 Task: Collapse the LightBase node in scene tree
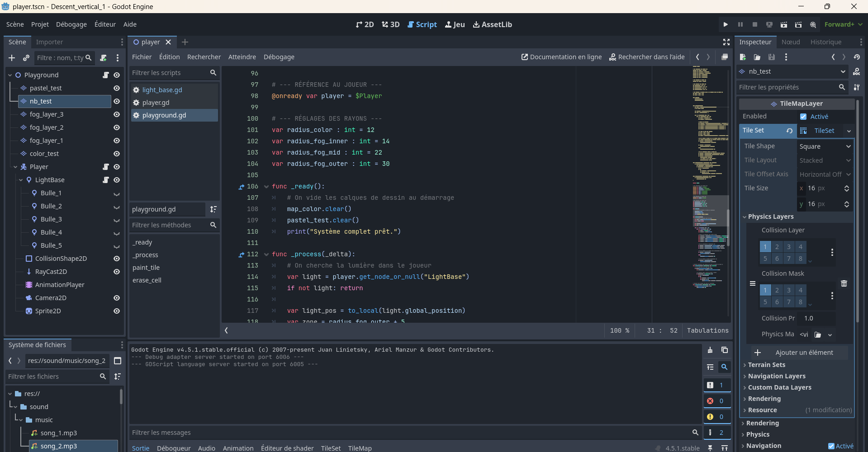click(x=21, y=180)
